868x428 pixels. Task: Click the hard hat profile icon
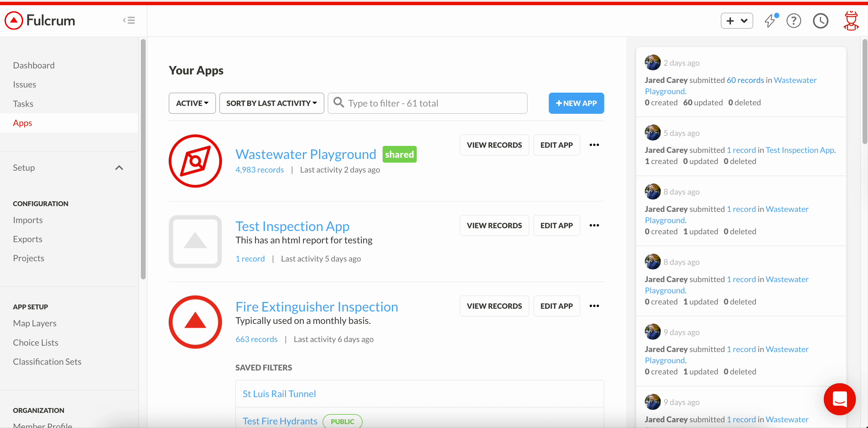850,21
